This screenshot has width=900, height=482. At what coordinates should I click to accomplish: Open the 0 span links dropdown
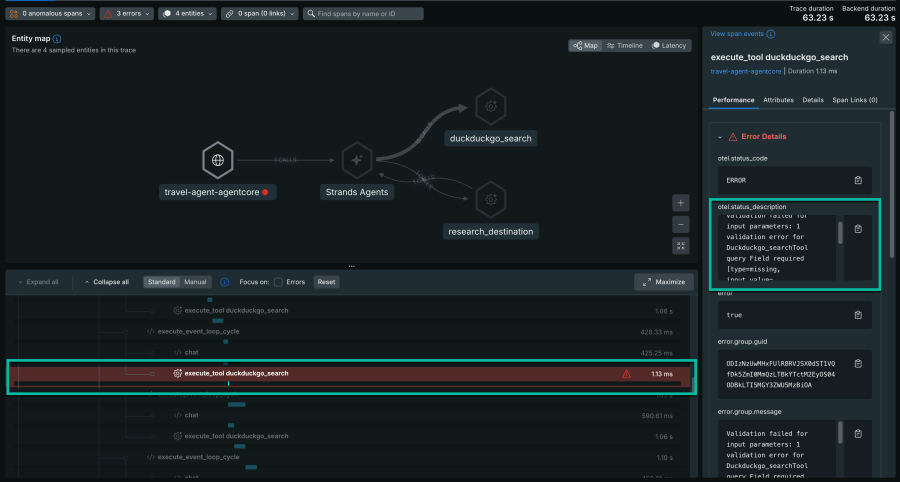[260, 14]
